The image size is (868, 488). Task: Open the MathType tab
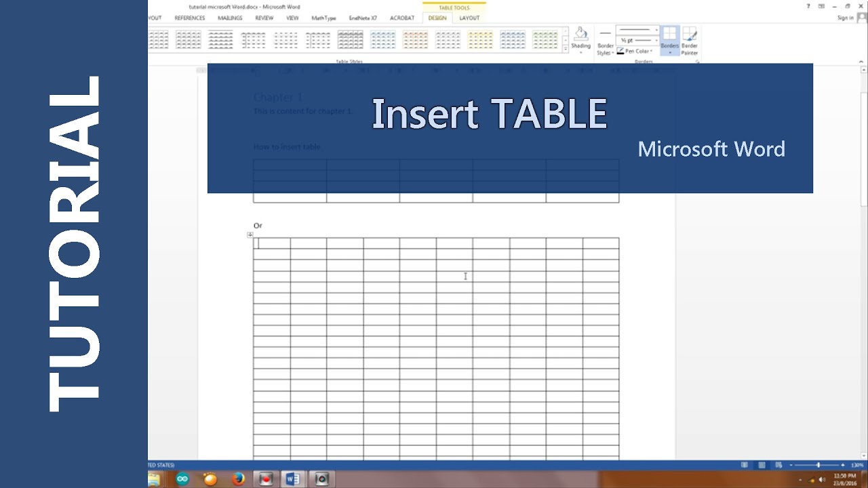tap(323, 18)
